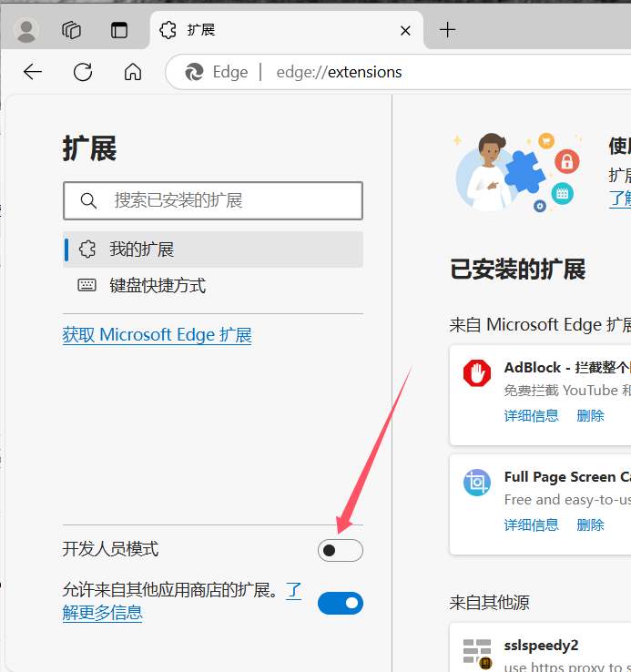Click the browser profile avatar icon
Screen dimensions: 631x672
click(27, 30)
